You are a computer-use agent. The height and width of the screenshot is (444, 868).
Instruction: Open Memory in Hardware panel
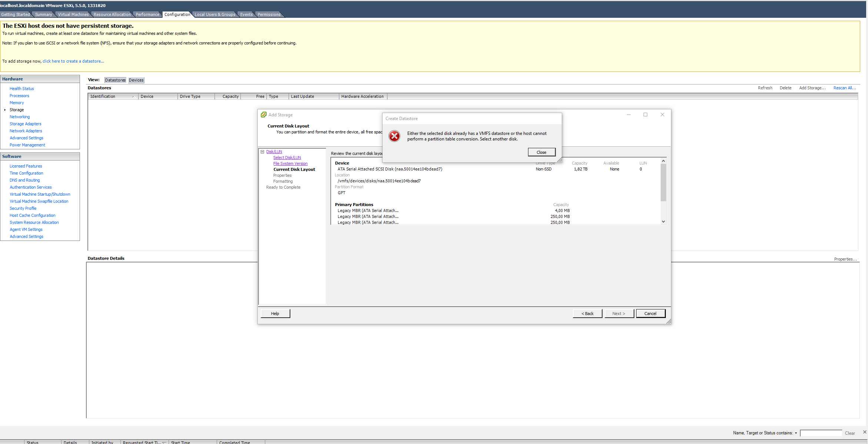17,103
